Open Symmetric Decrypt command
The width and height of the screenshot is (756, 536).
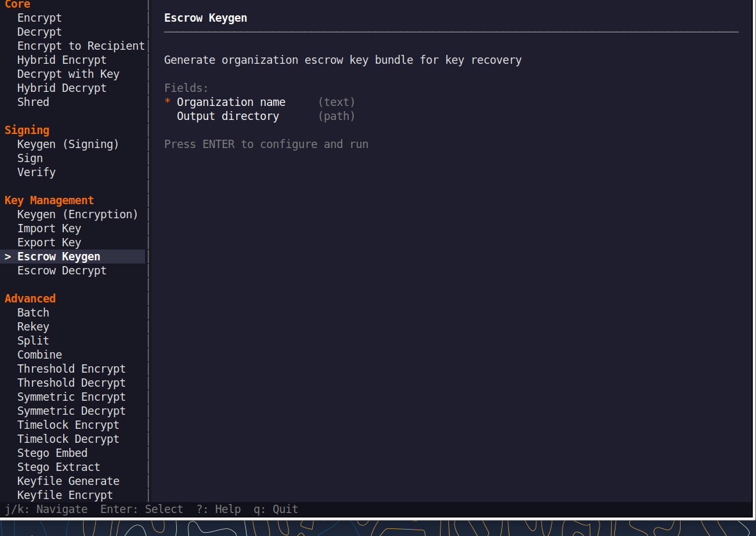pos(72,411)
